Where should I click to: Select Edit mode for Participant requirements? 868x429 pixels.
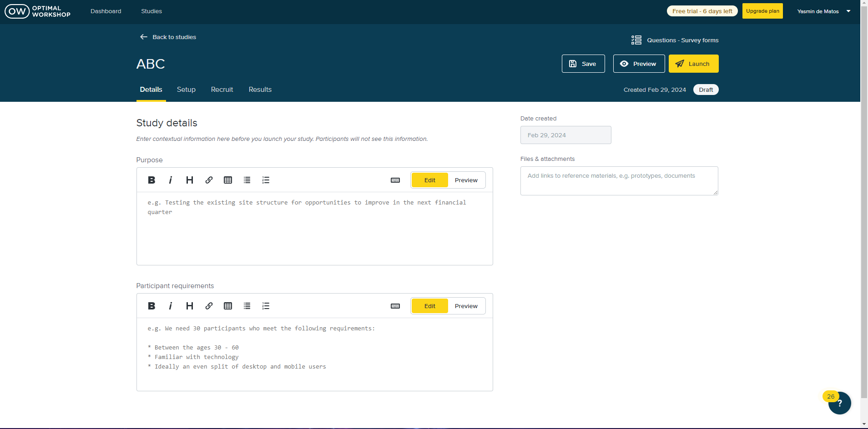430,306
